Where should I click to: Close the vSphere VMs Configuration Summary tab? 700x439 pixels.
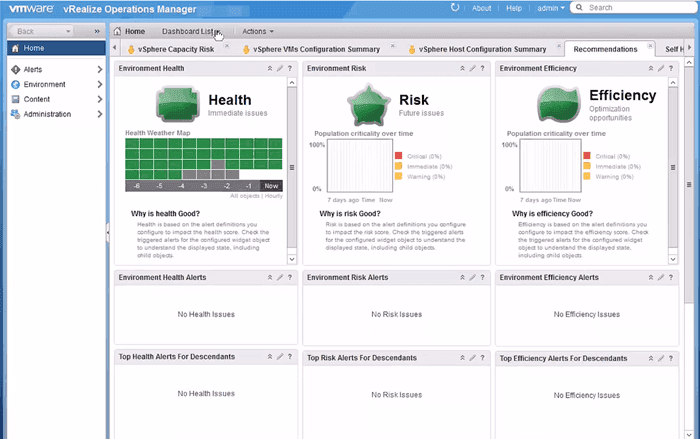[x=393, y=46]
